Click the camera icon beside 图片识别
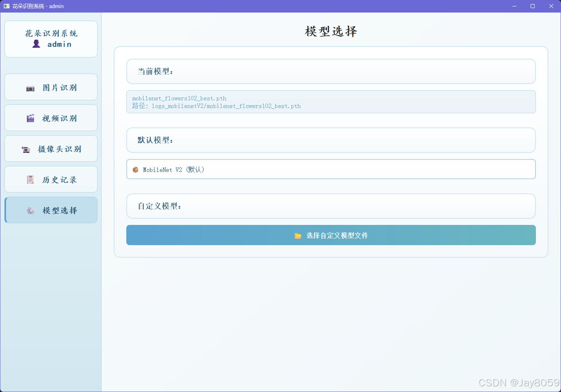Image resolution: width=561 pixels, height=392 pixels. click(x=30, y=88)
